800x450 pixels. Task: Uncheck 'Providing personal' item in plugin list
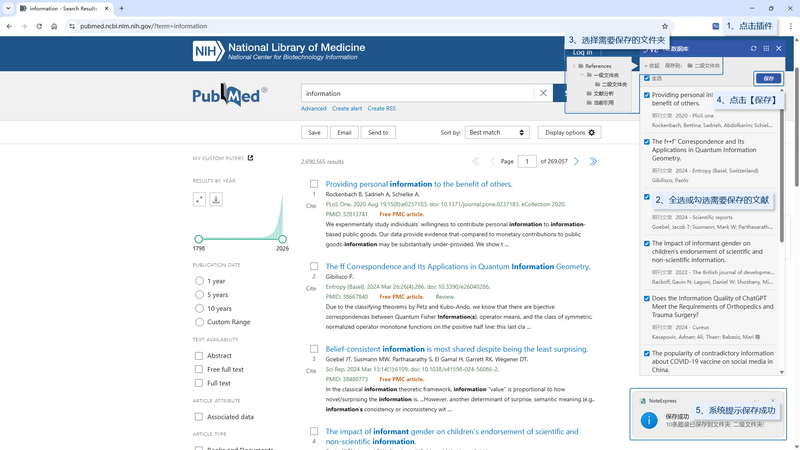pos(647,95)
